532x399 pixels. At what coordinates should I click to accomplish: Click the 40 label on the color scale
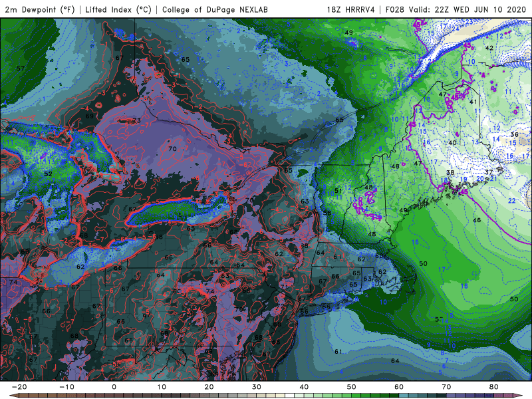coord(304,387)
